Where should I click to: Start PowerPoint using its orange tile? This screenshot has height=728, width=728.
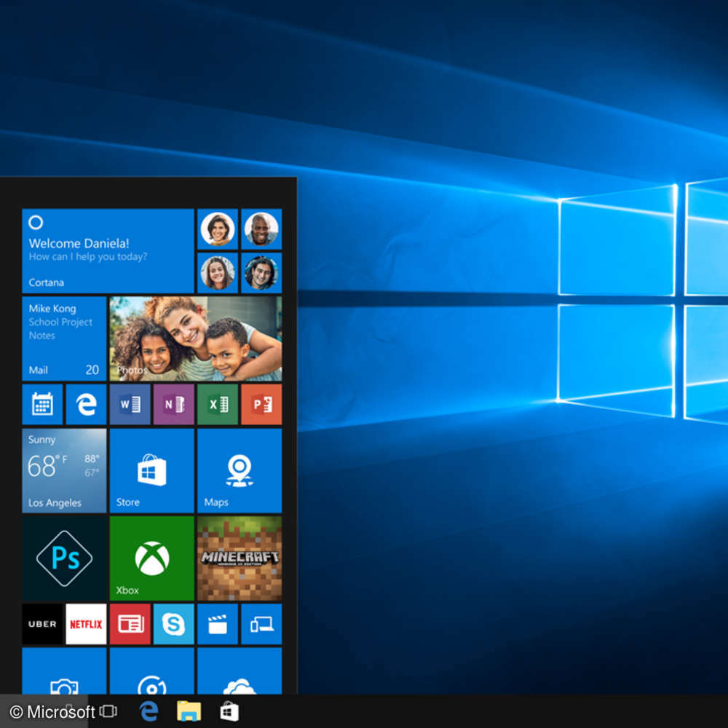[x=261, y=404]
